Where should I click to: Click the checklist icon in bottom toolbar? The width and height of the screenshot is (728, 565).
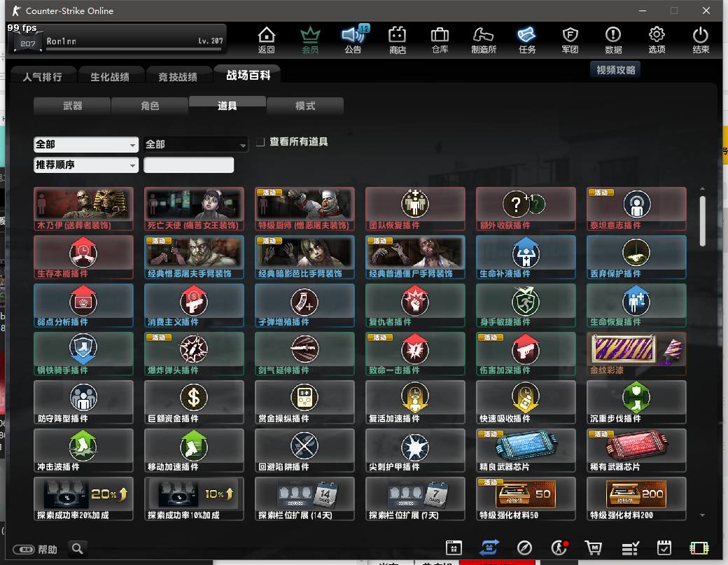tap(630, 549)
